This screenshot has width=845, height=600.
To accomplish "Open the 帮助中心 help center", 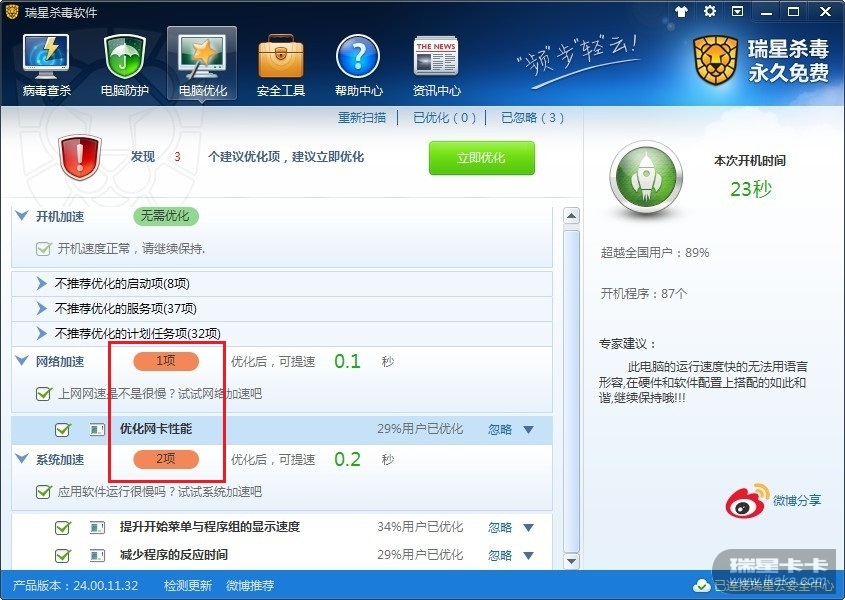I will (358, 65).
